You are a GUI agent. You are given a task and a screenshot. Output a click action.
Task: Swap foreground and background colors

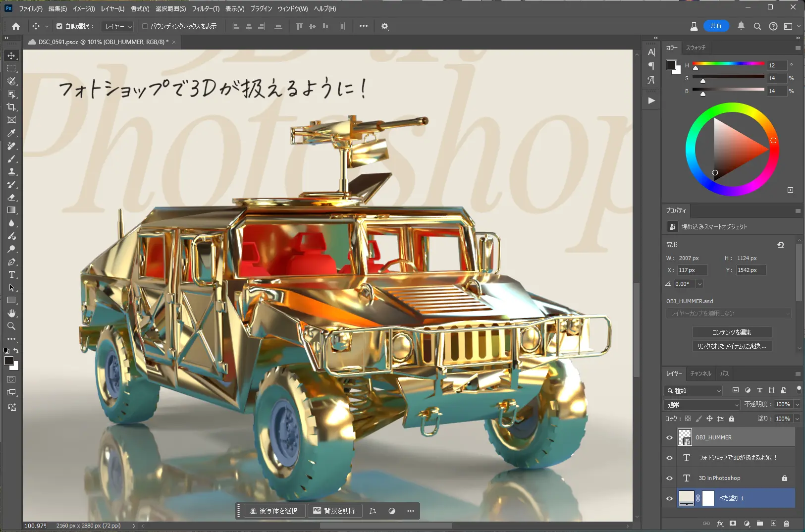click(16, 351)
